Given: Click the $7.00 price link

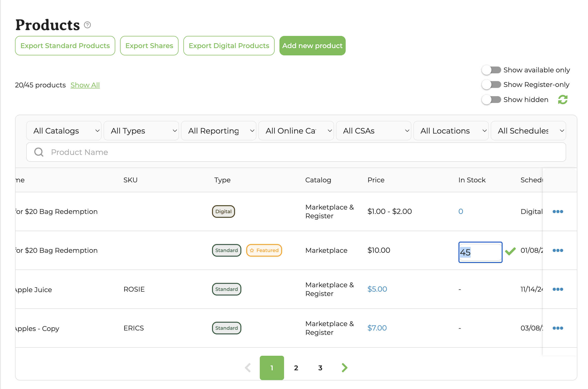Looking at the screenshot, I should pos(377,328).
